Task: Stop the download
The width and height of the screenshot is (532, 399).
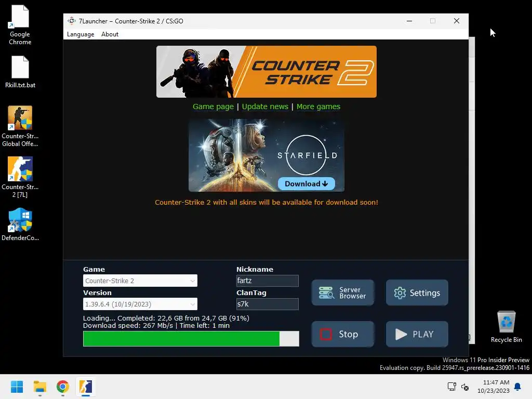Action: pyautogui.click(x=343, y=334)
